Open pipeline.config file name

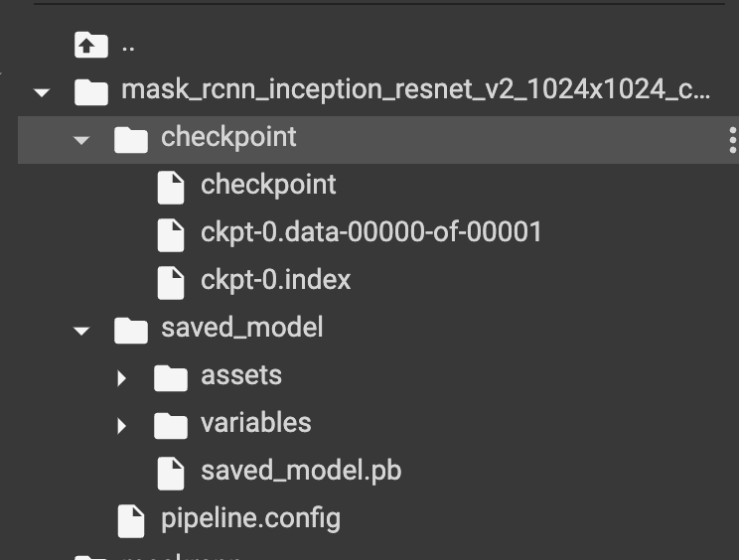point(250,519)
